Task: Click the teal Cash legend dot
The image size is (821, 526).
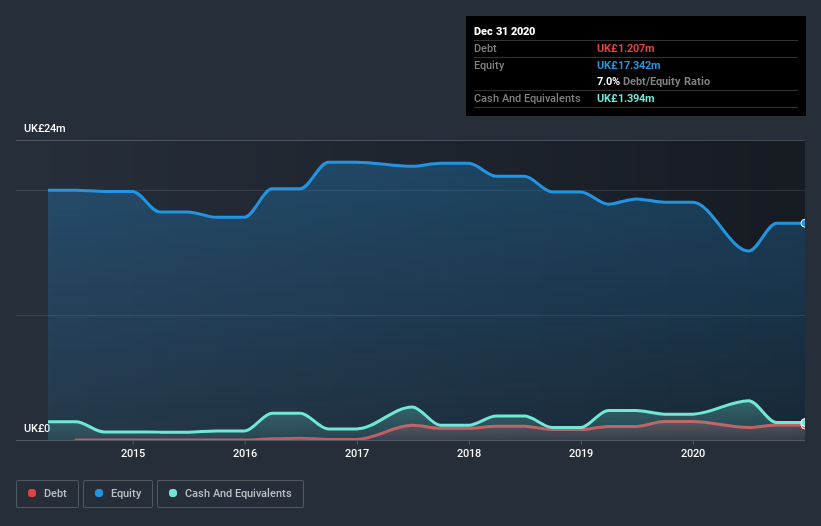Action: (173, 493)
